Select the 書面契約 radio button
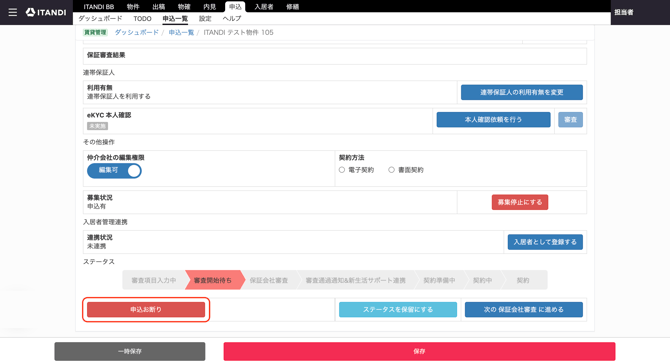The width and height of the screenshot is (670, 364). (x=391, y=170)
